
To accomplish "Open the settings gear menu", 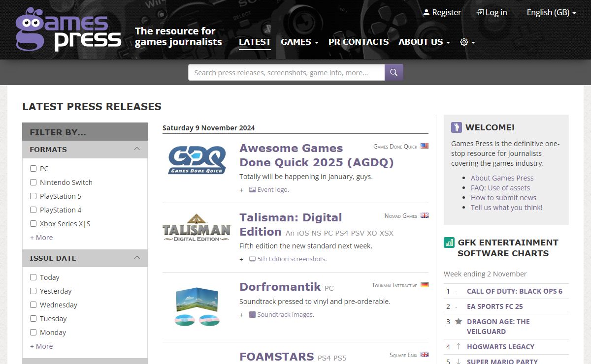I will 467,42.
